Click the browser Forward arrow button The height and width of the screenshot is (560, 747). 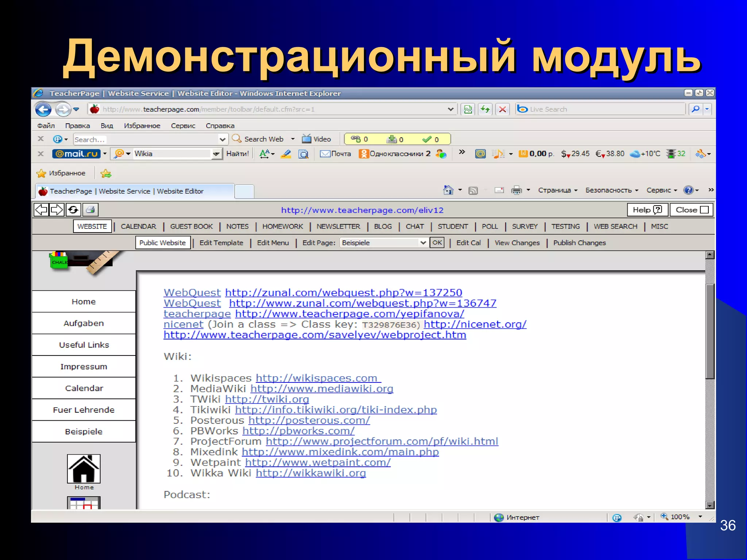63,109
